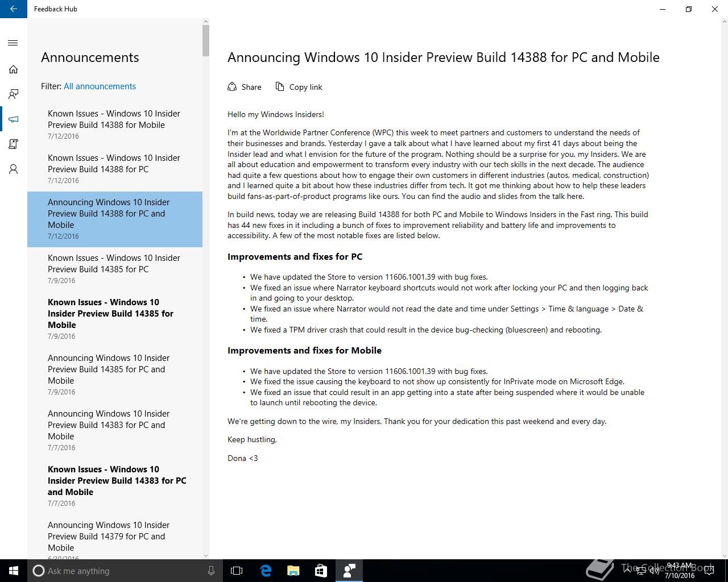Select Announcing Build 14388 for PC and Mobile
This screenshot has width=728, height=582.
115,219
